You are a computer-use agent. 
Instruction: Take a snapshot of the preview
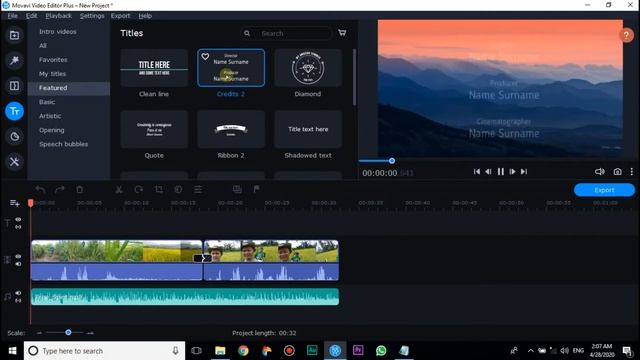tap(618, 172)
